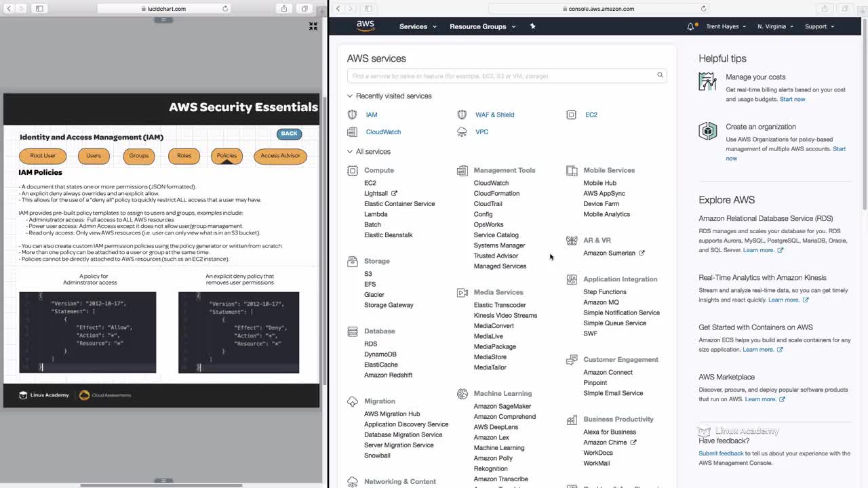Click the Storage category icon
The image size is (868, 488).
tap(353, 261)
